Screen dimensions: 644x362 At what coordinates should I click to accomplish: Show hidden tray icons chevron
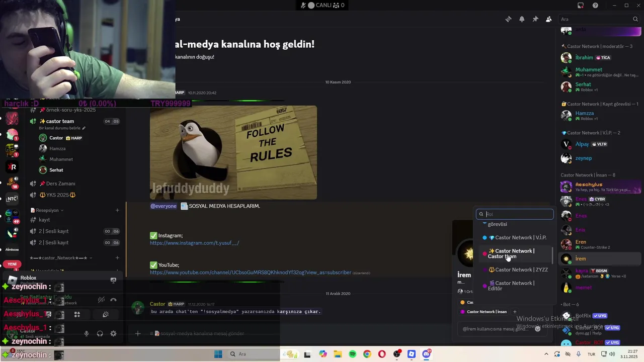pos(547,354)
